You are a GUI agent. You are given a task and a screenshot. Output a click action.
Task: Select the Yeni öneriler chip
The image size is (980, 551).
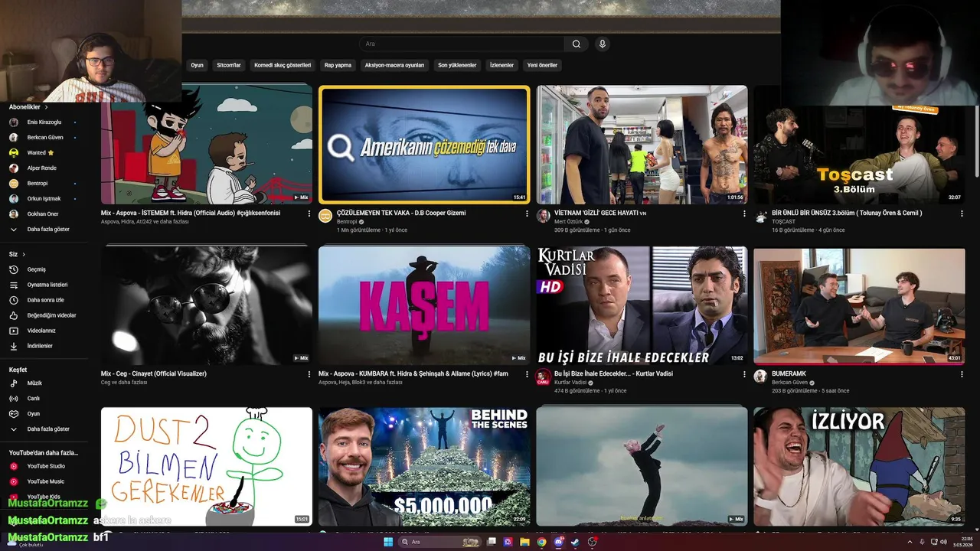coord(542,65)
